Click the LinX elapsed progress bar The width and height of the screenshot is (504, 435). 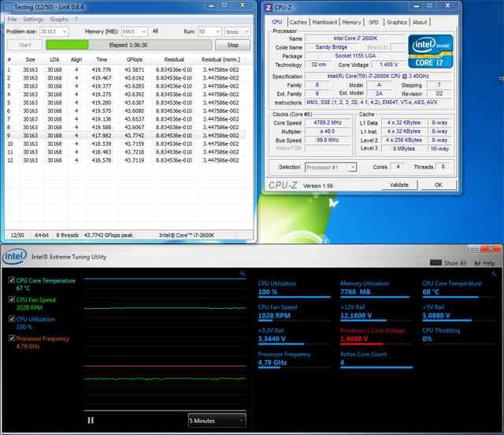(x=129, y=45)
